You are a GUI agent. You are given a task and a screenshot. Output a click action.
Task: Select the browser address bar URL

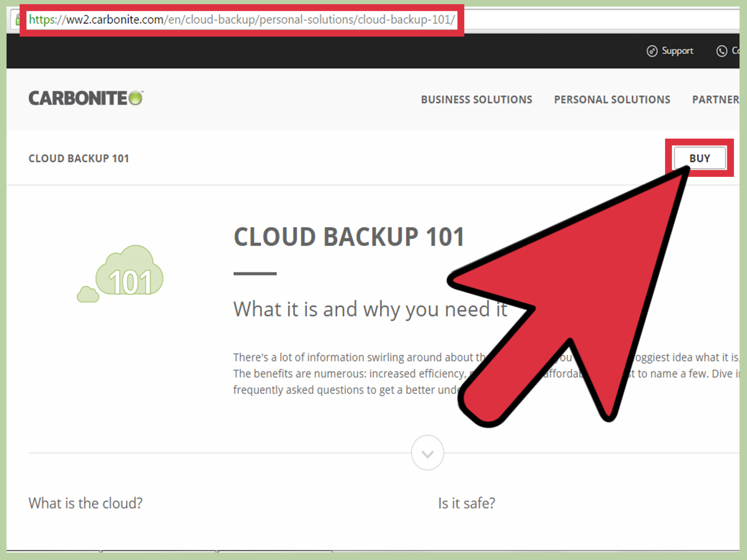242,20
